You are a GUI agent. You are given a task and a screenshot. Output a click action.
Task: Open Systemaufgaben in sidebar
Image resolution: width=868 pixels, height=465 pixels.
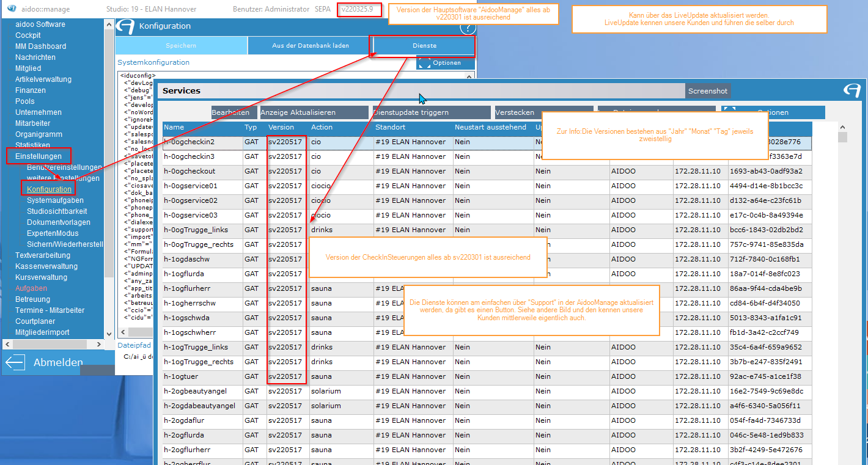tap(56, 200)
